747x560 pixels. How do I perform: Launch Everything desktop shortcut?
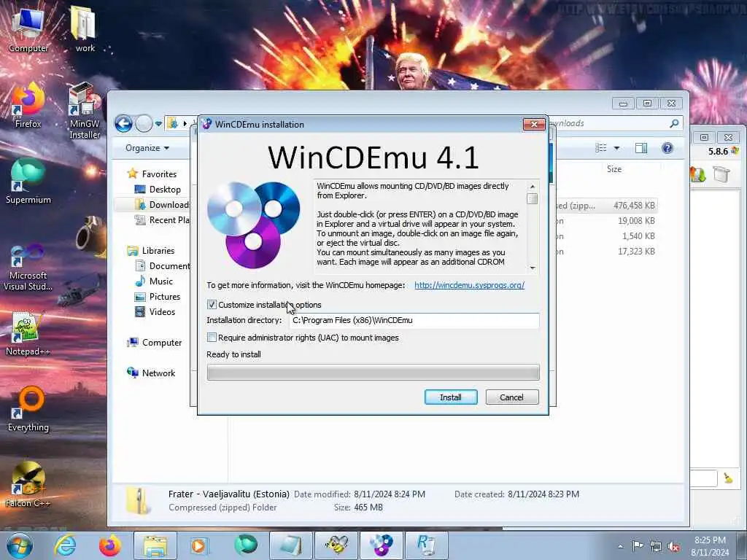tap(28, 410)
